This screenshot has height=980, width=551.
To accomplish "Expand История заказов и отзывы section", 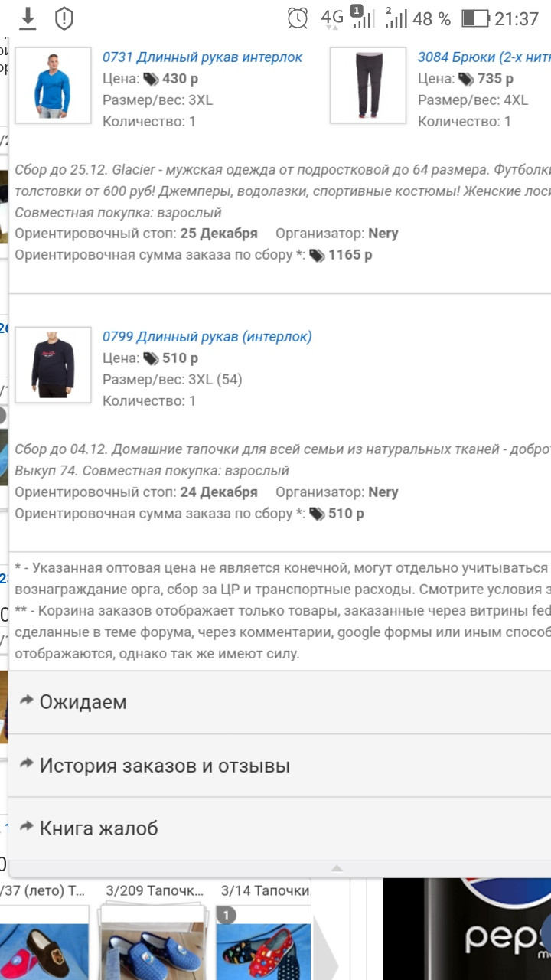I will (279, 766).
